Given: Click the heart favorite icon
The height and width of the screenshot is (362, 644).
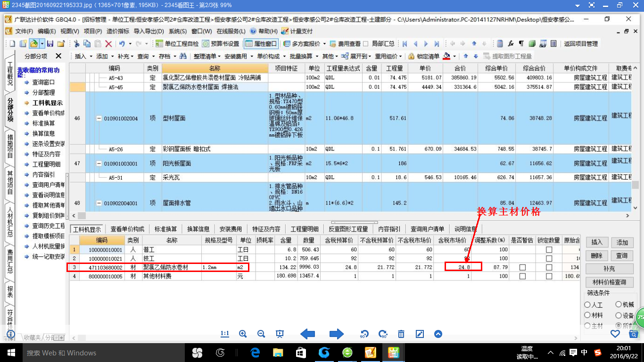Looking at the screenshot, I should (615, 334).
